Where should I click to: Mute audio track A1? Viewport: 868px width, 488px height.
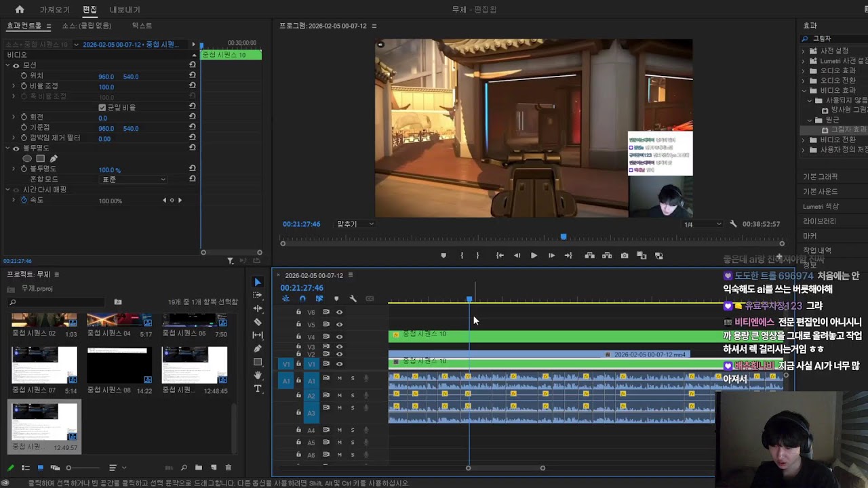[x=340, y=378]
